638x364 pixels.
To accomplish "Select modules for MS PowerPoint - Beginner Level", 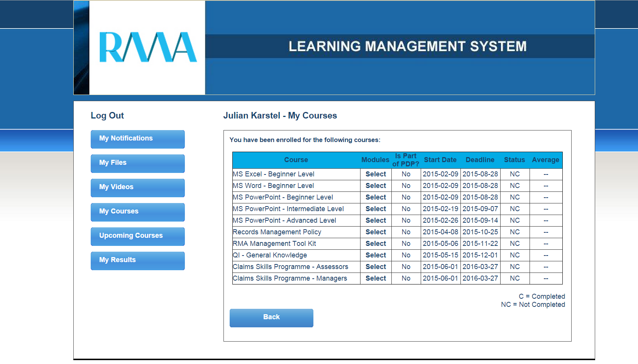I will tap(376, 197).
